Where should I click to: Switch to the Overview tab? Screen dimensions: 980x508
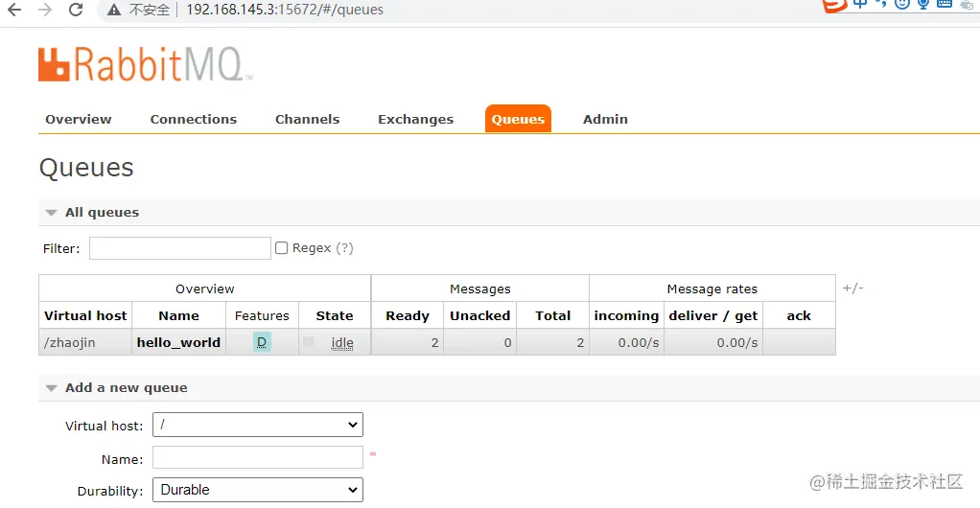pos(79,120)
